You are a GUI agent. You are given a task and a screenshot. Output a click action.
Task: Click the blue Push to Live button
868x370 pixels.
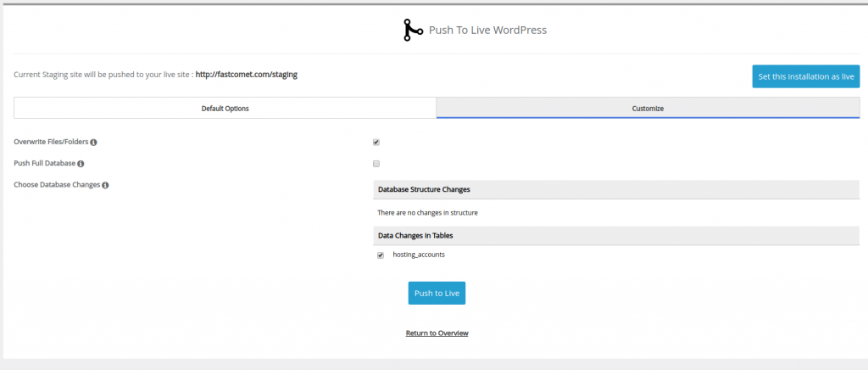tap(437, 293)
